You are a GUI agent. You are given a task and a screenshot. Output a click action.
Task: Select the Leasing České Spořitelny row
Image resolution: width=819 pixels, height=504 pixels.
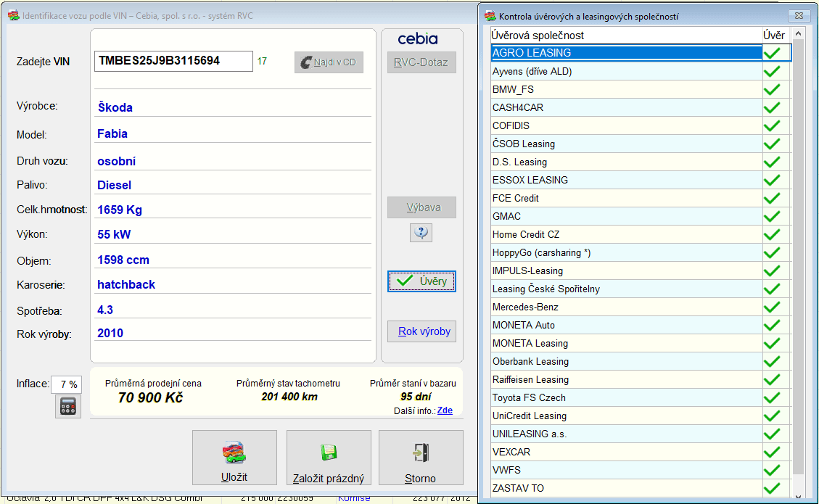[x=641, y=289]
